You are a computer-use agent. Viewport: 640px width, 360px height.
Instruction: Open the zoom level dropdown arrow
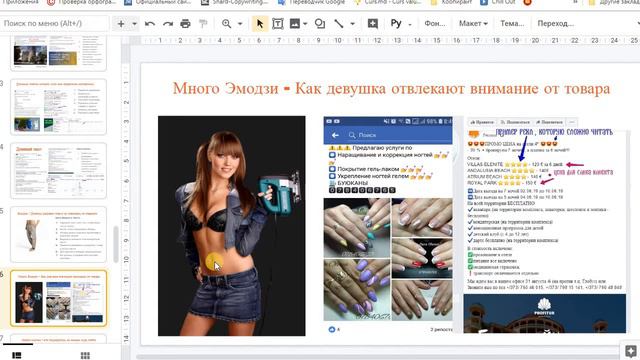pos(240,24)
